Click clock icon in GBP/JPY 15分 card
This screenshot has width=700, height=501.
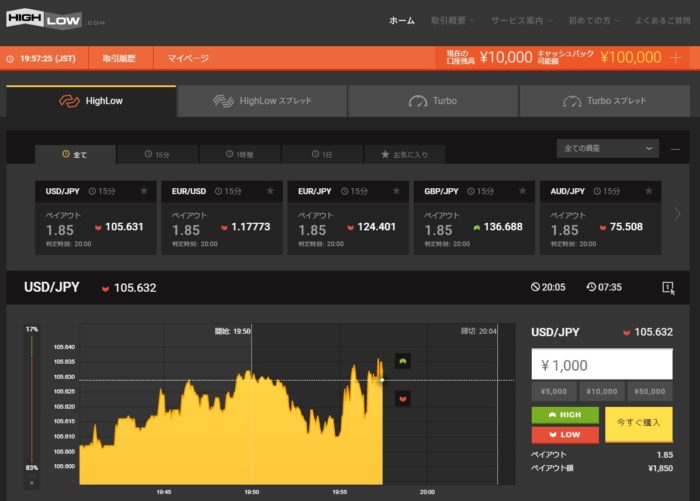click(471, 191)
